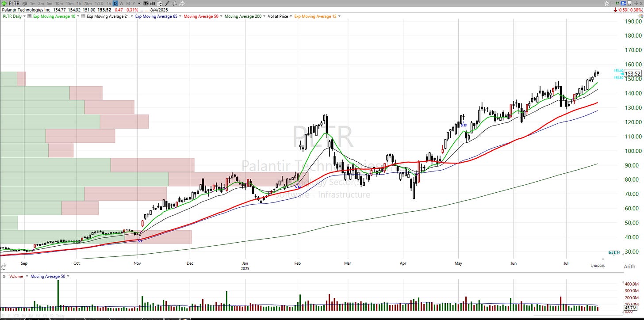Click the RT real-time icon

pyautogui.click(x=617, y=4)
